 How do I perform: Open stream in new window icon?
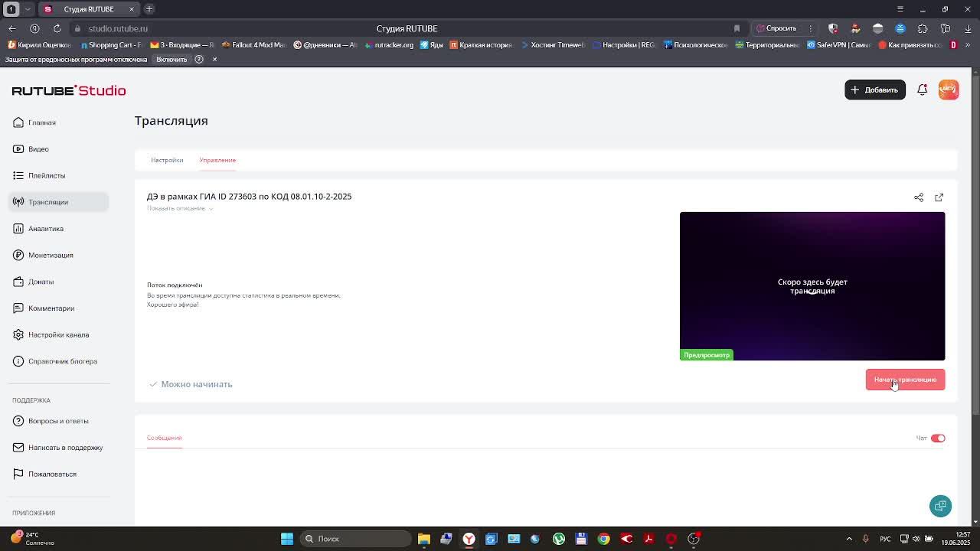tap(939, 197)
